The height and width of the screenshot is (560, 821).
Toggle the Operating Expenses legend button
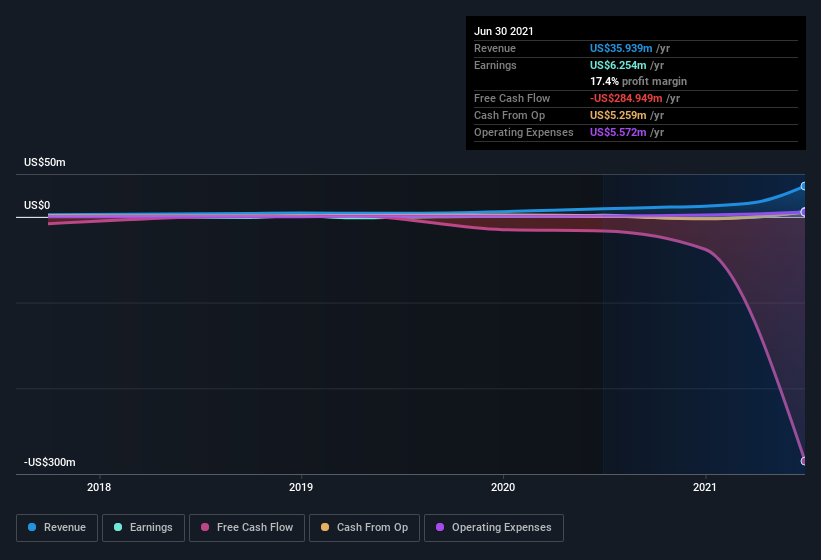(494, 528)
